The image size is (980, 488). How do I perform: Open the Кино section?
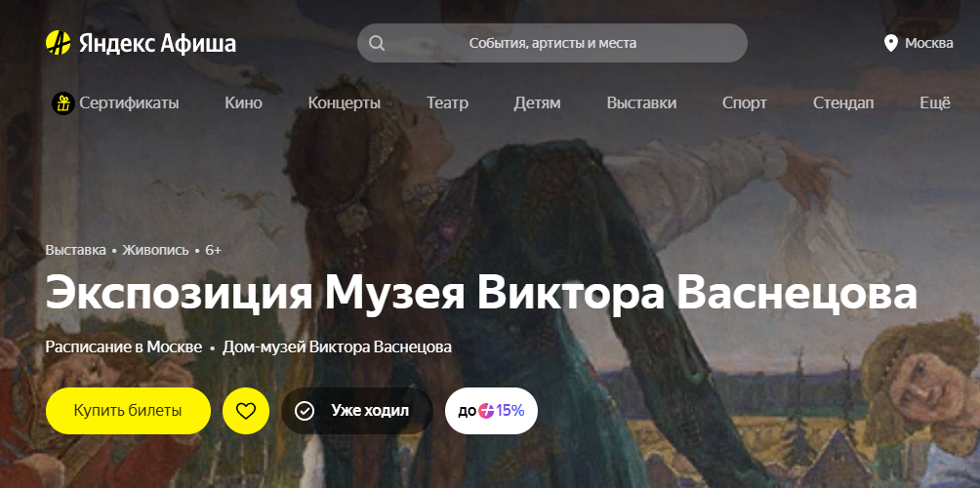[244, 103]
